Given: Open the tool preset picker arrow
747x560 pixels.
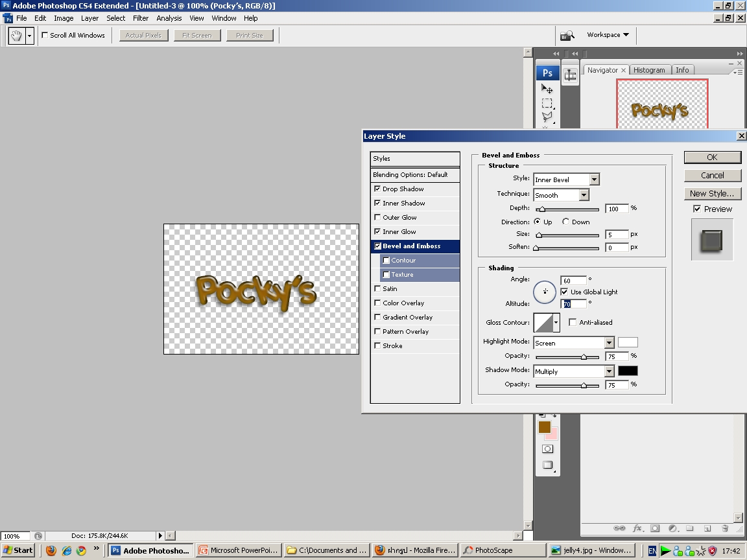Looking at the screenshot, I should pyautogui.click(x=30, y=36).
